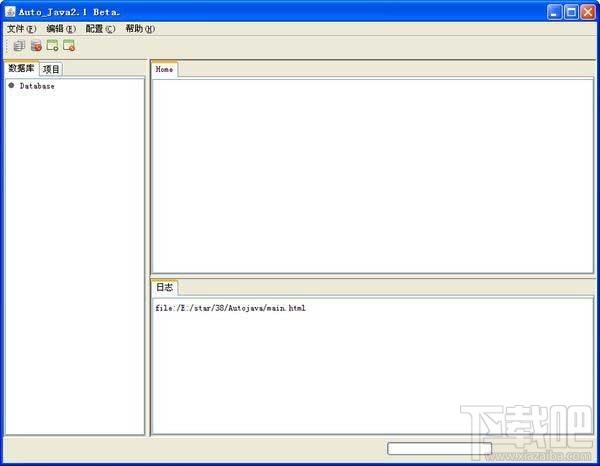Open the 编辑(E) menu
This screenshot has width=600, height=466.
tap(61, 29)
